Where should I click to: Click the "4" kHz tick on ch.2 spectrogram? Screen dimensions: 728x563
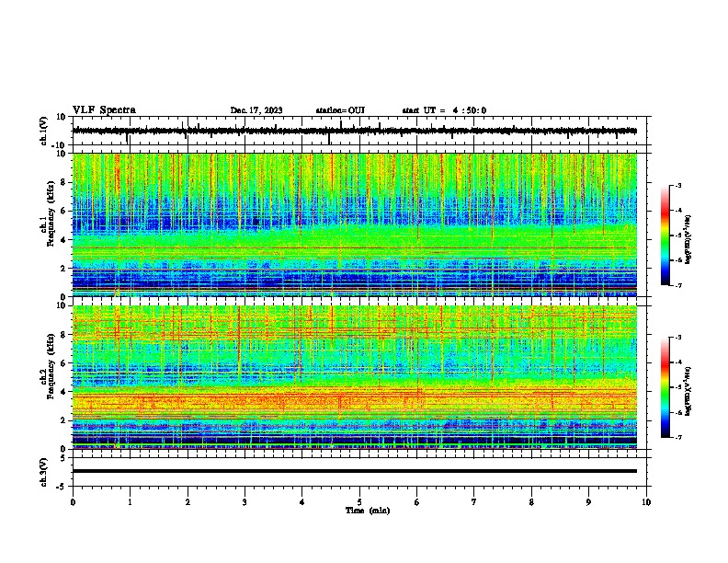pos(64,392)
